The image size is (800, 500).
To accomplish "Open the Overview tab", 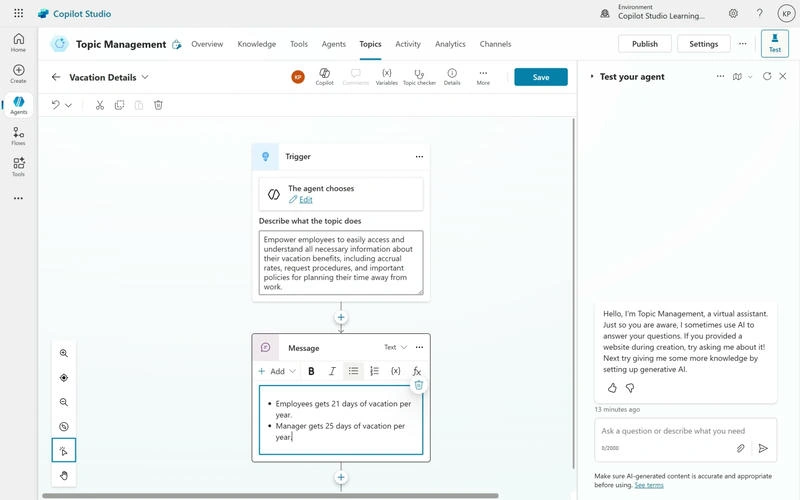I will (x=207, y=44).
